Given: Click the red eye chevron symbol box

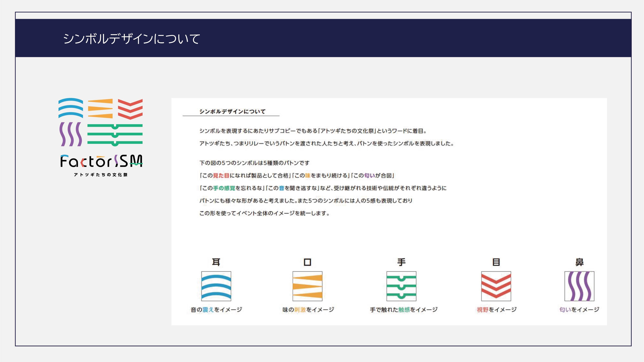Looking at the screenshot, I should (x=496, y=286).
